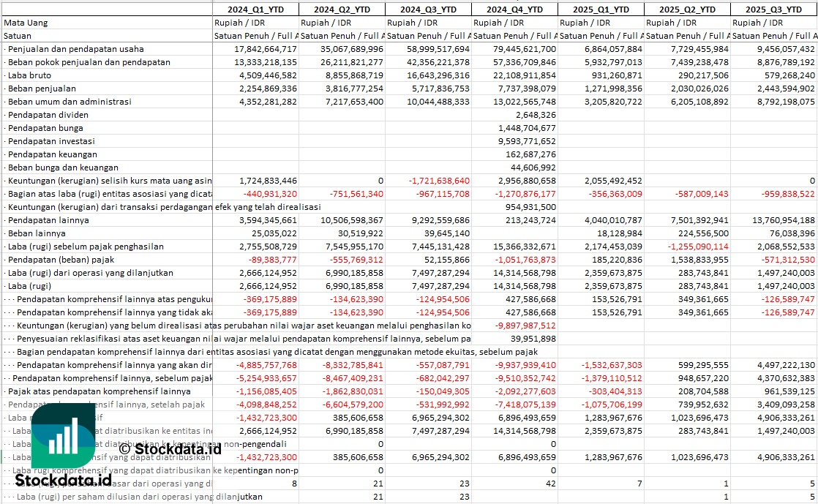Click cell value 44,606,992
The height and width of the screenshot is (504, 818).
tap(533, 168)
